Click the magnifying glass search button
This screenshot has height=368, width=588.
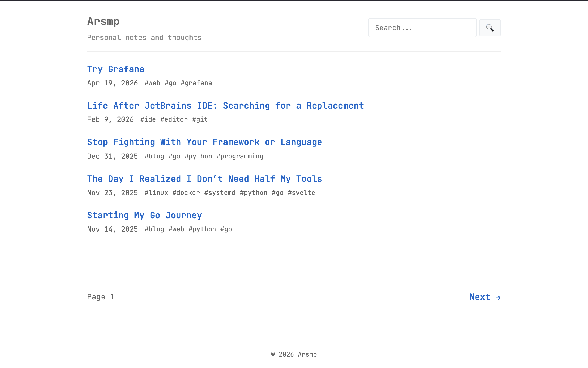[x=490, y=28]
